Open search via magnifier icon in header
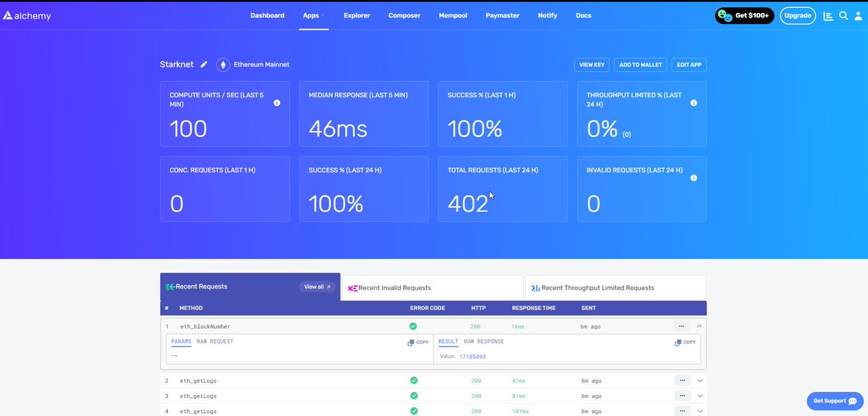Image resolution: width=868 pixels, height=416 pixels. click(x=843, y=16)
